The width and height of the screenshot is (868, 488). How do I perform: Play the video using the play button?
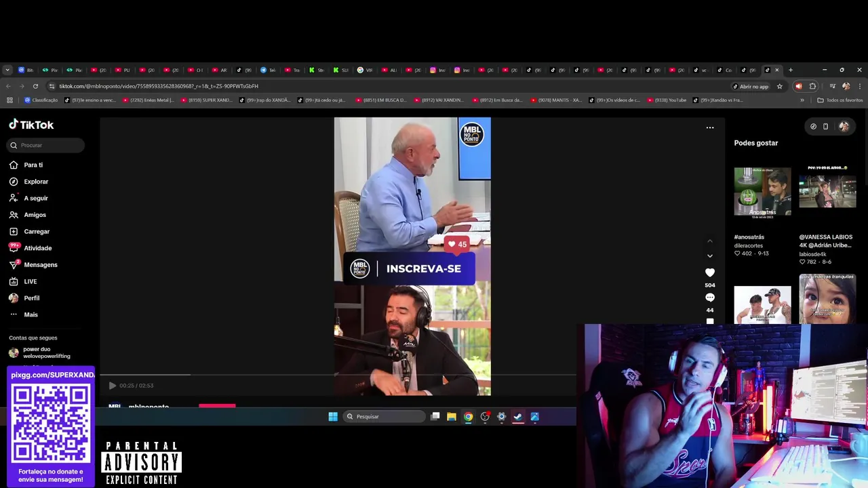[113, 386]
